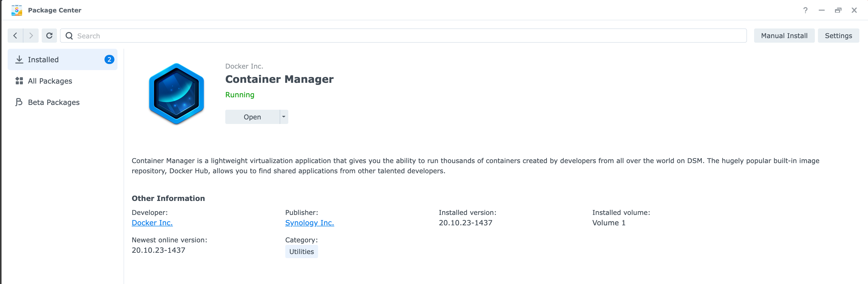Switch to All Packages section
Screen dimensions: 868x284
coord(50,81)
